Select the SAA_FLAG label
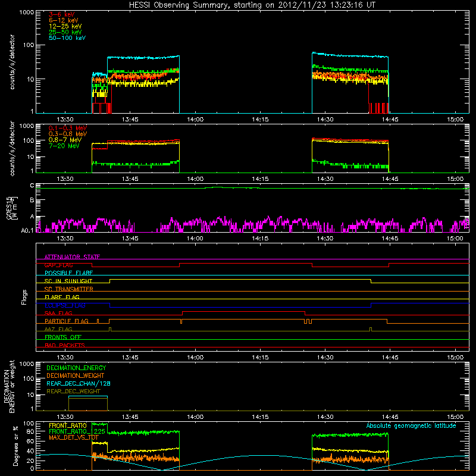The width and height of the screenshot is (476, 476). pos(58,313)
